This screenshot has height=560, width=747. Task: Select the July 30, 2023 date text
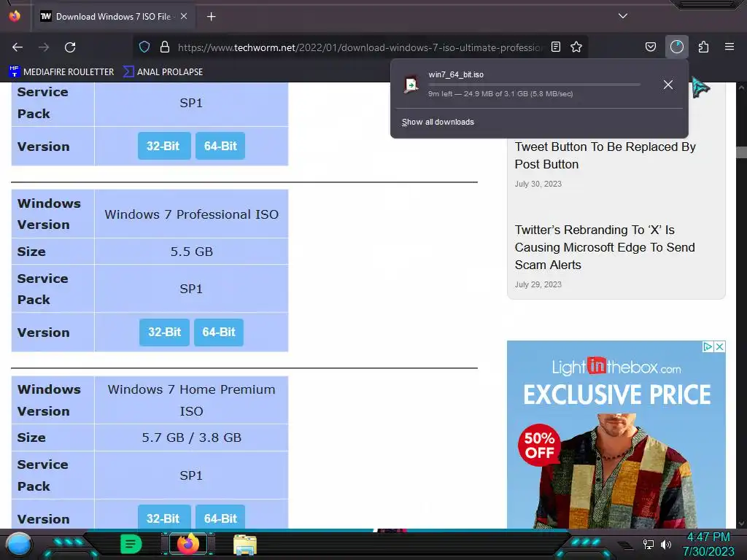click(538, 184)
